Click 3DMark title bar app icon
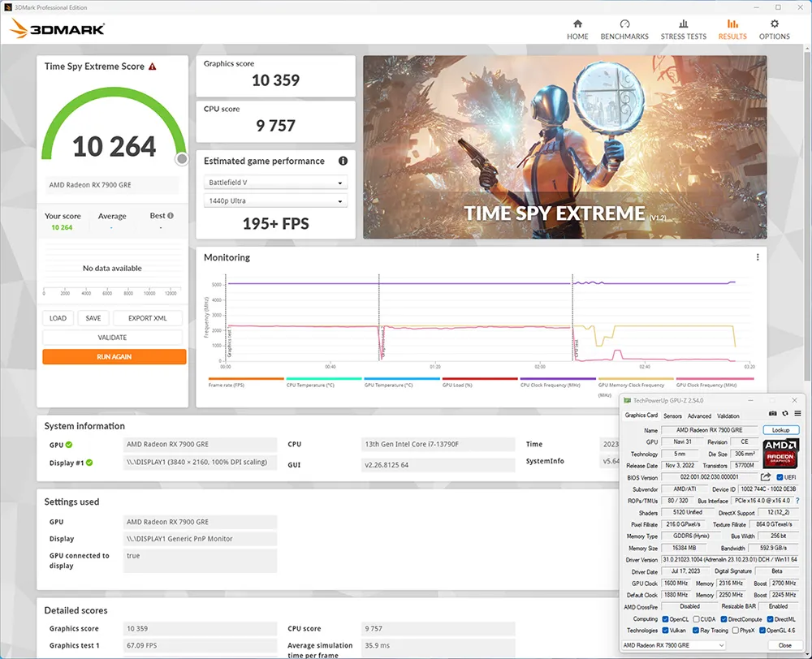The width and height of the screenshot is (812, 659). [8, 7]
